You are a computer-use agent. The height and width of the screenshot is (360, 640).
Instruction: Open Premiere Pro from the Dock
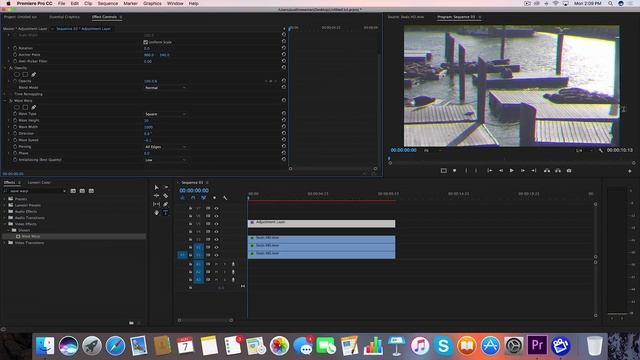tap(537, 345)
